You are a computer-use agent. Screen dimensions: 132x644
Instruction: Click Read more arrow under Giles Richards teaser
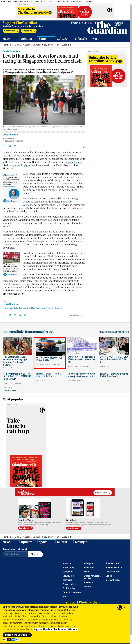tap(5, 201)
